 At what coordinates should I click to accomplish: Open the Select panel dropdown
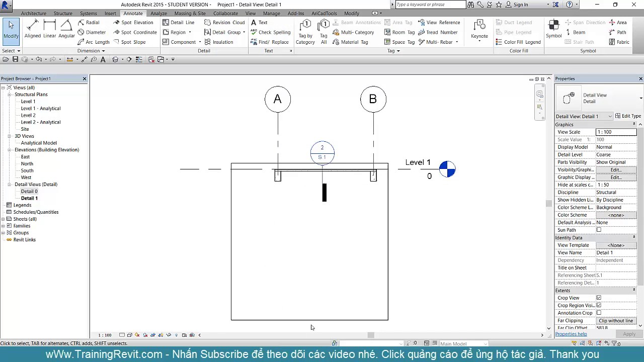pos(11,51)
